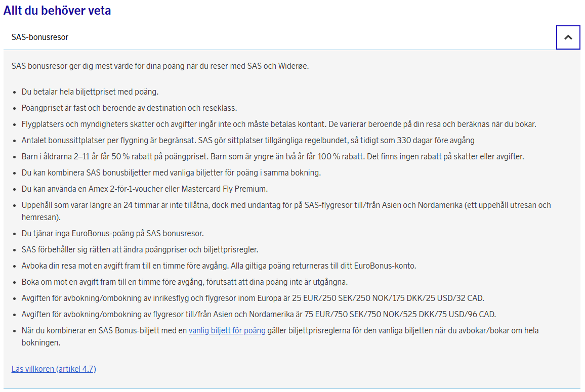Image resolution: width=585 pixels, height=392 pixels.
Task: Click the bullet starting "Avboka din resa"
Action: tap(219, 266)
